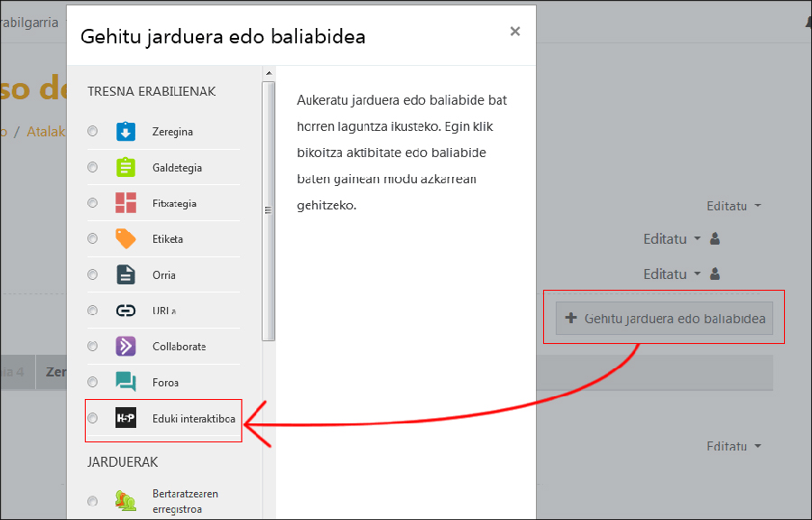Click the red Fitxategia file icon
Image resolution: width=812 pixels, height=520 pixels.
tap(125, 203)
